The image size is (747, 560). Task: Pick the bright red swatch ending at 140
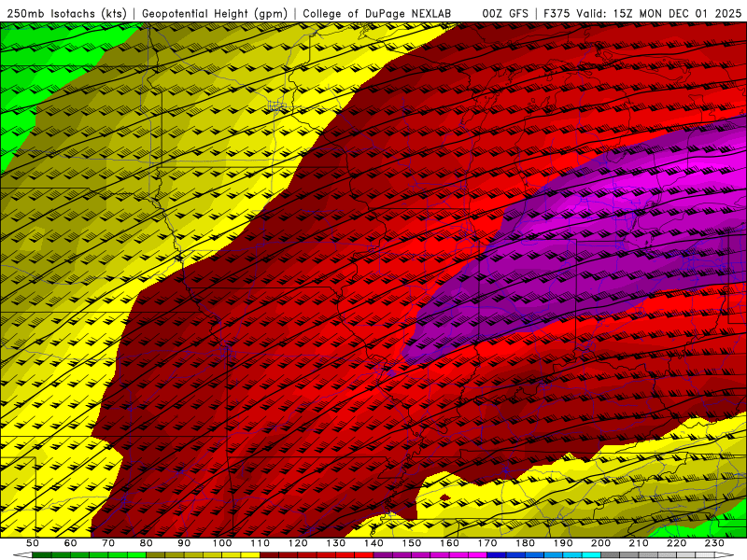click(x=364, y=554)
